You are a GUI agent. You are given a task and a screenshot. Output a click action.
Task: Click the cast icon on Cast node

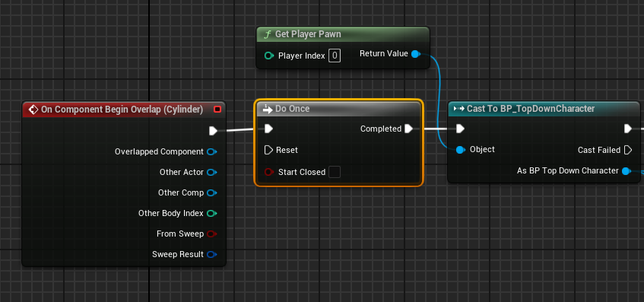[x=458, y=109]
